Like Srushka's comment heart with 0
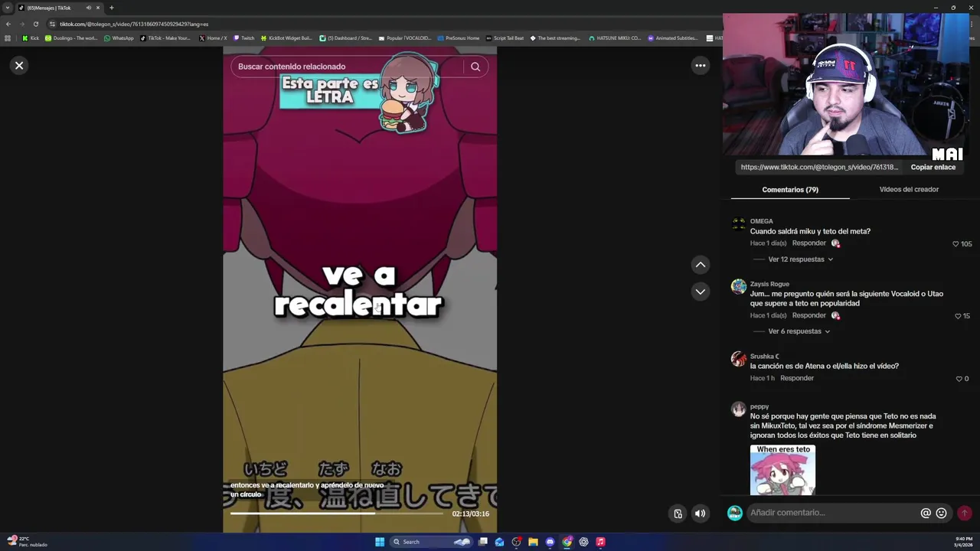 pyautogui.click(x=959, y=379)
